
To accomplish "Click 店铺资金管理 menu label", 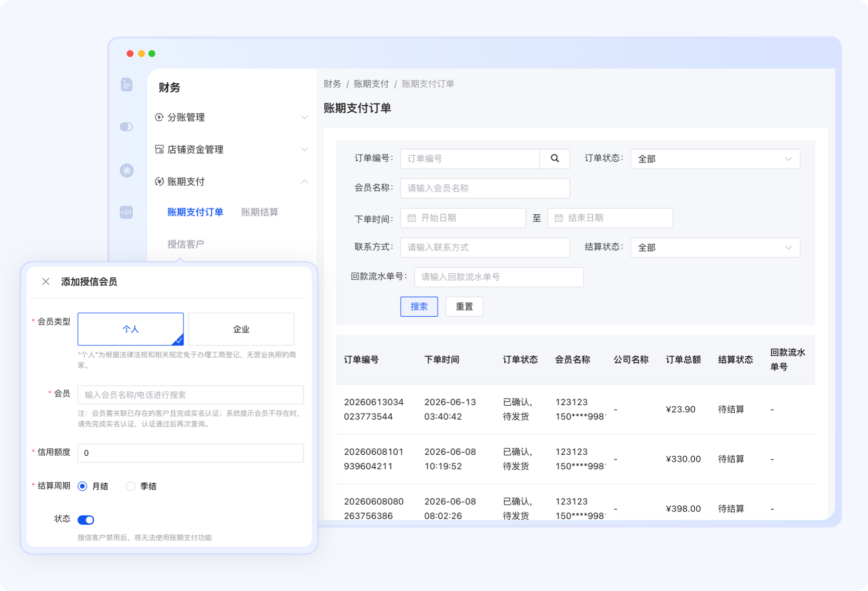I will [x=195, y=149].
